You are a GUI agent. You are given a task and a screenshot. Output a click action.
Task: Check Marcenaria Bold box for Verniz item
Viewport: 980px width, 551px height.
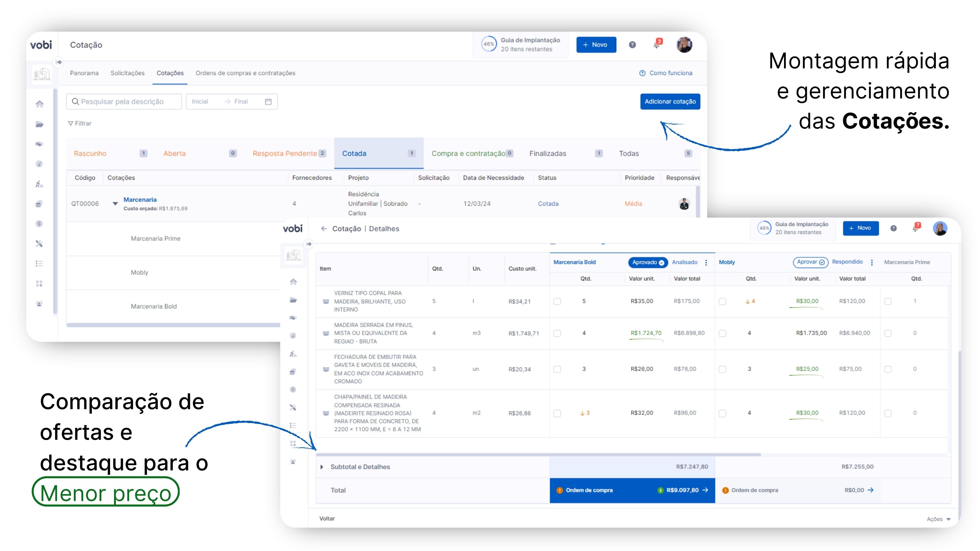click(557, 302)
